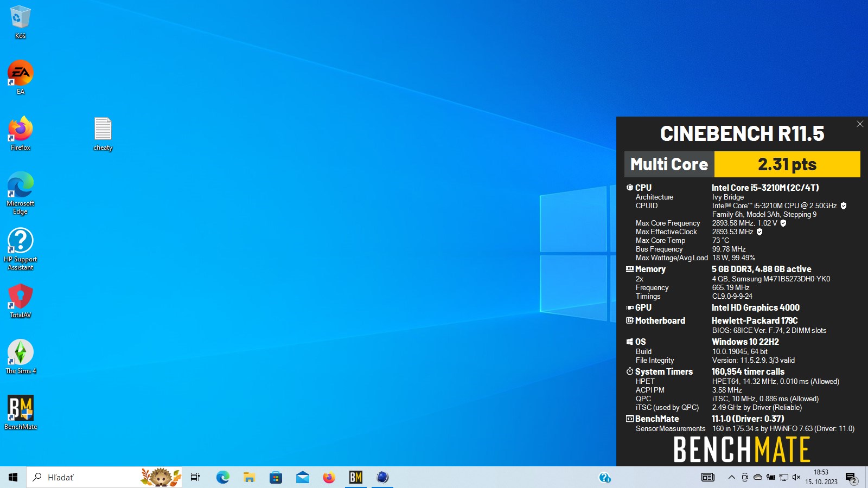Open the HP Support Assistant desktop icon

(x=20, y=249)
